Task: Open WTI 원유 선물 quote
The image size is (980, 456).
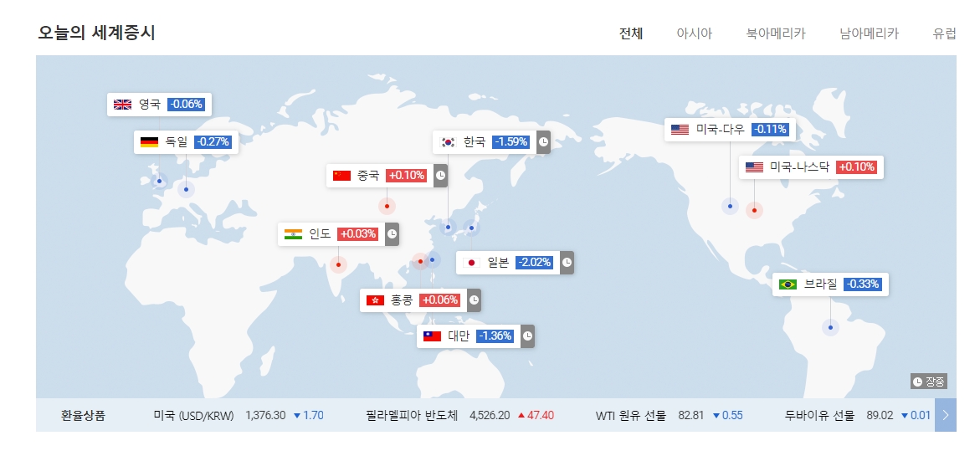Action: pos(631,415)
